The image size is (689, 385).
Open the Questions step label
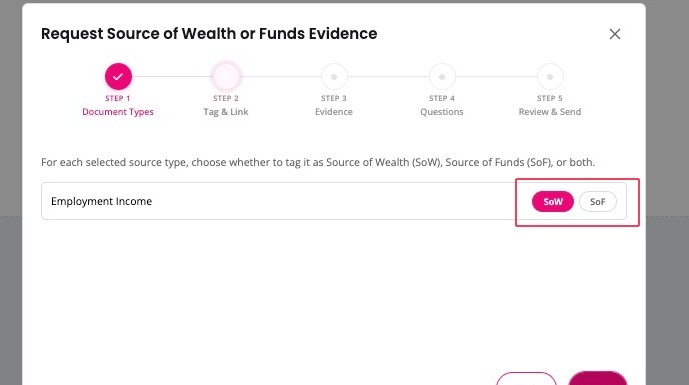[x=442, y=112]
